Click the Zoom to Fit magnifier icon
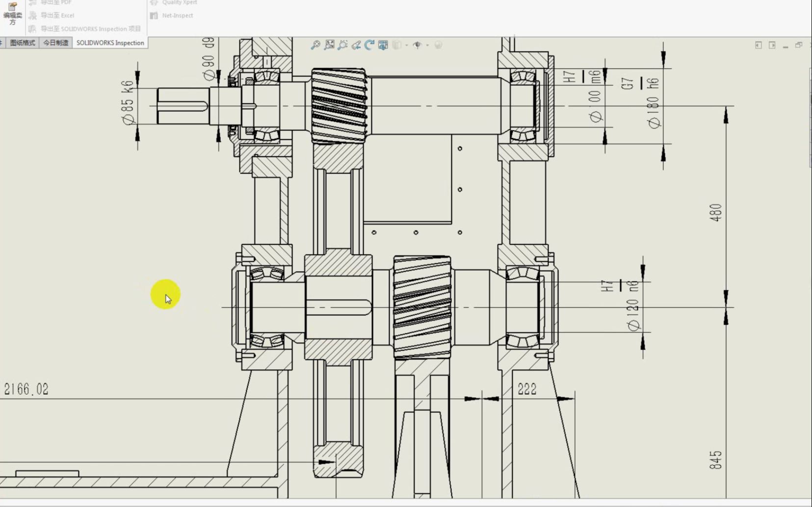 click(x=315, y=45)
